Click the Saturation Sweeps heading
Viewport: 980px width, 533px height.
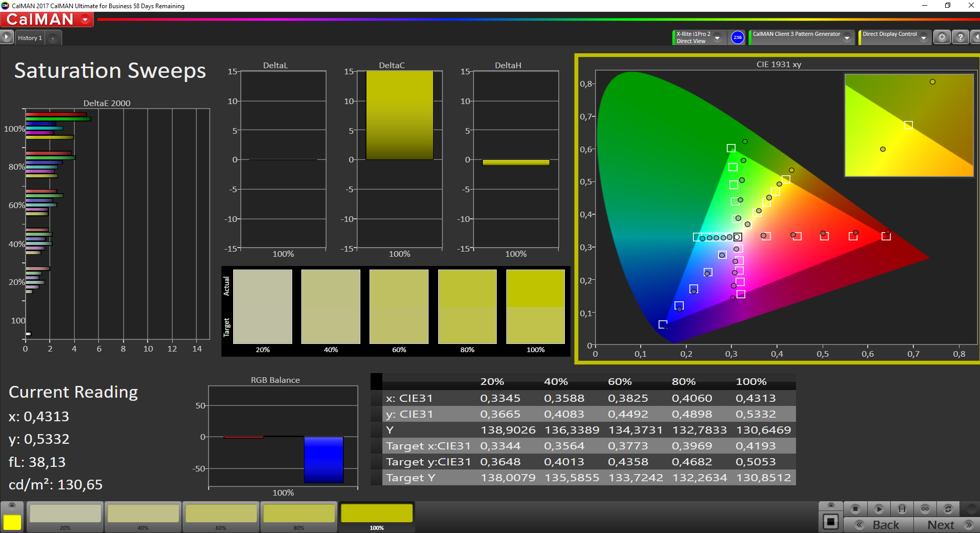tap(110, 71)
